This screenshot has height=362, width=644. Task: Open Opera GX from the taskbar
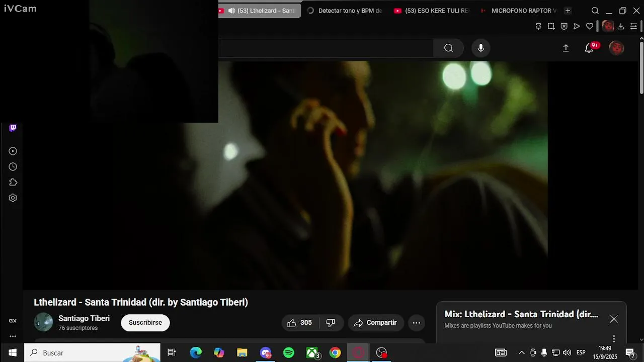tap(358, 352)
